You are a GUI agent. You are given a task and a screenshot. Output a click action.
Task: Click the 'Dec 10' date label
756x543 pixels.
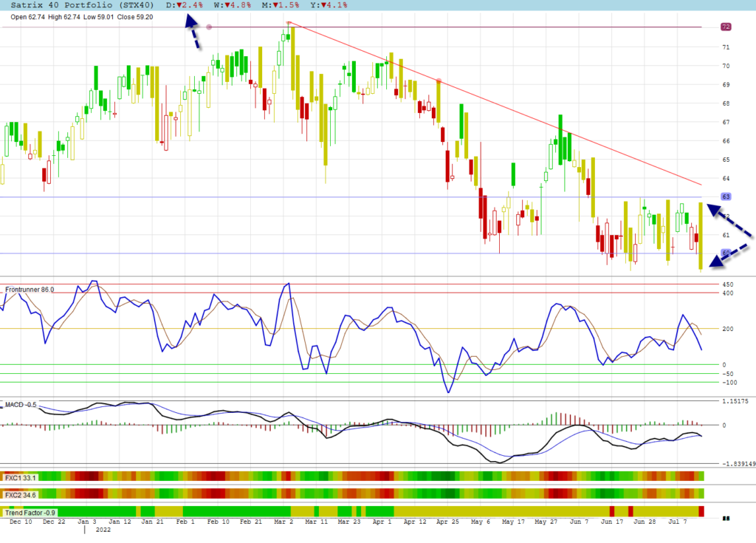(x=21, y=522)
